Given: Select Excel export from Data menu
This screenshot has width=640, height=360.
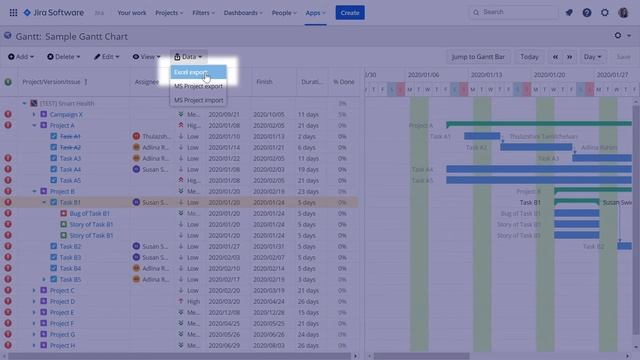Looking at the screenshot, I should pos(198,72).
